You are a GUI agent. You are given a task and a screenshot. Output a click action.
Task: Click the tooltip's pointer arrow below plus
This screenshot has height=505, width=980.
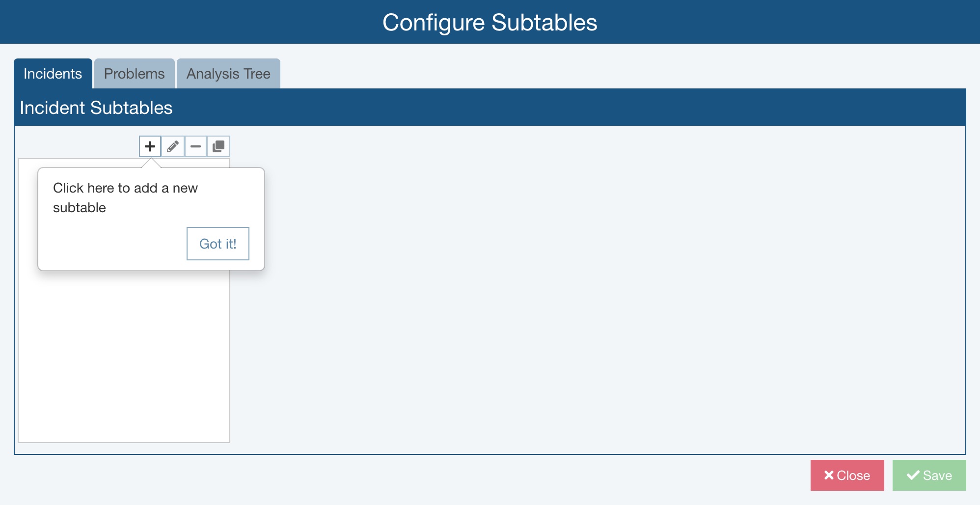(x=151, y=163)
